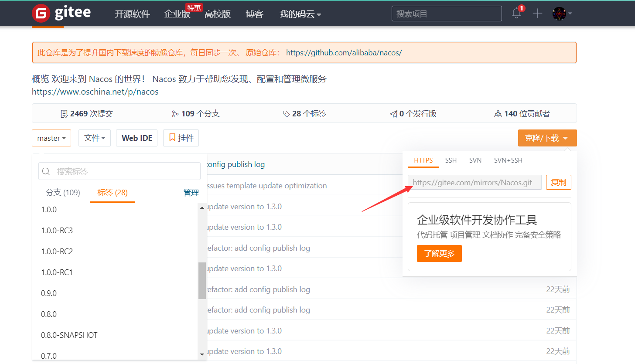Click the bookmark icon on 挂件 button
The image size is (635, 364).
(172, 137)
